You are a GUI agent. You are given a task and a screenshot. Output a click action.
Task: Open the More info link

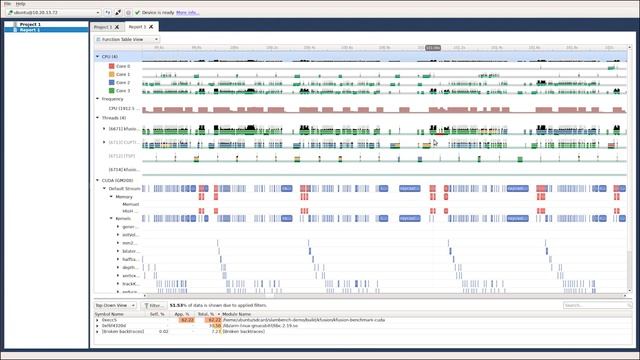tap(187, 13)
